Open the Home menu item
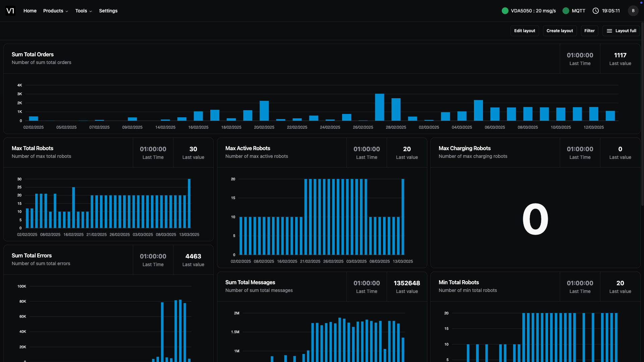 tap(30, 11)
